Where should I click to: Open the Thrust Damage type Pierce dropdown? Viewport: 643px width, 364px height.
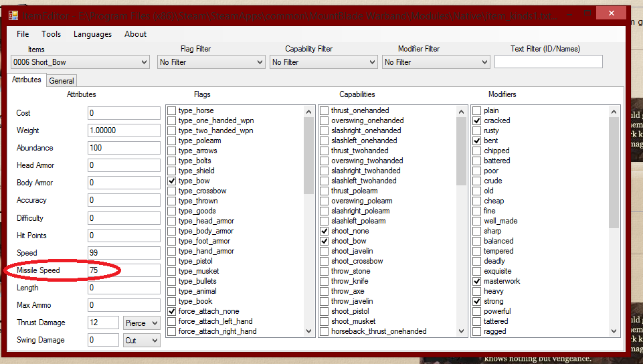tap(142, 323)
